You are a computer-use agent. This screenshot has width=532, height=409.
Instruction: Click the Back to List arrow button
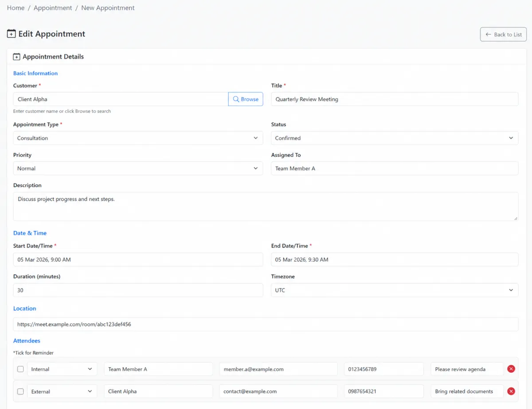[503, 34]
